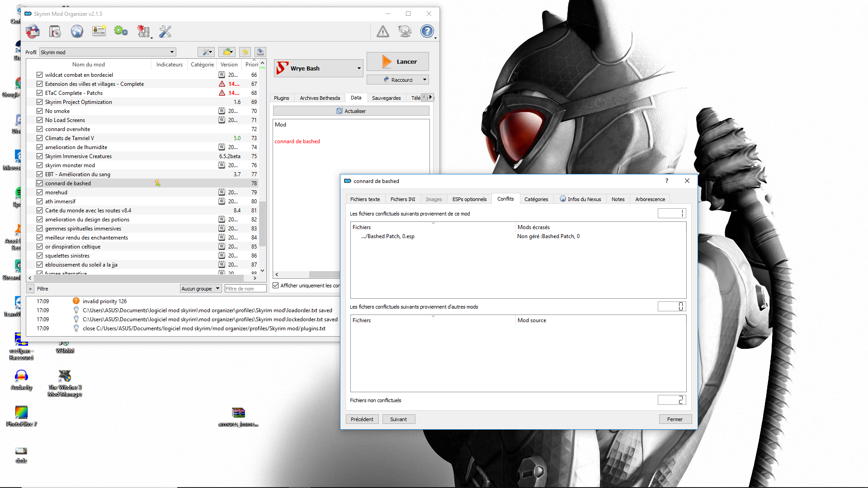Open the Arborescence tab
Screen dimensions: 868x488
click(x=650, y=199)
